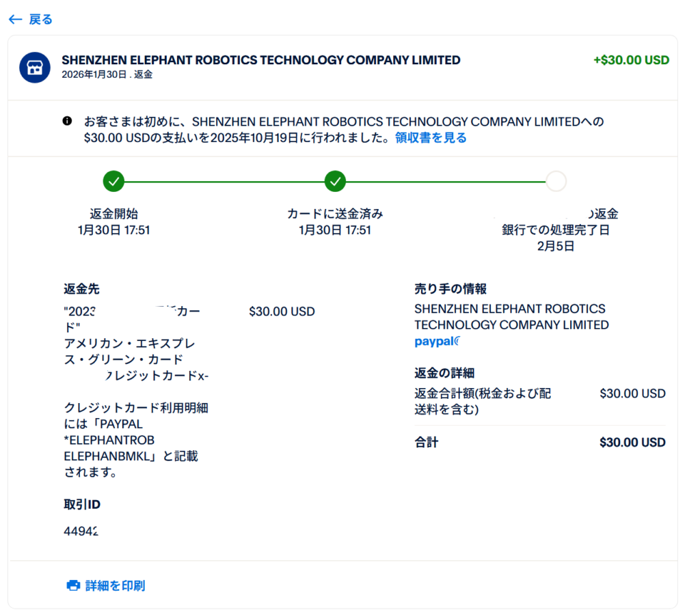Open the seller's paypal link

pyautogui.click(x=437, y=342)
